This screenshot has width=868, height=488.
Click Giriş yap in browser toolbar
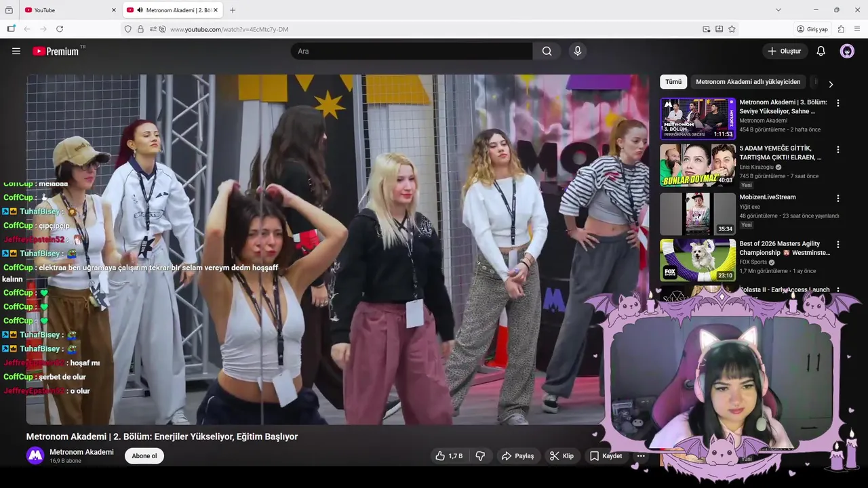click(812, 29)
